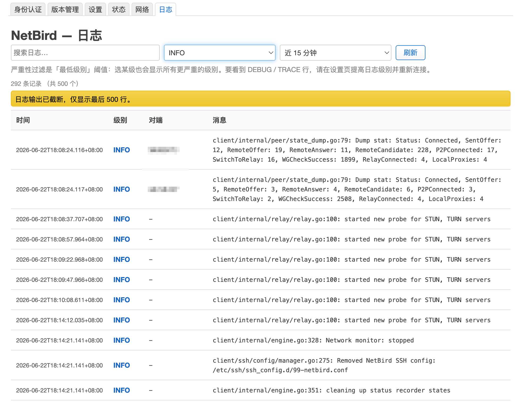Click the Removed NetBird SSH config message
This screenshot has width=532, height=402.
click(324, 365)
